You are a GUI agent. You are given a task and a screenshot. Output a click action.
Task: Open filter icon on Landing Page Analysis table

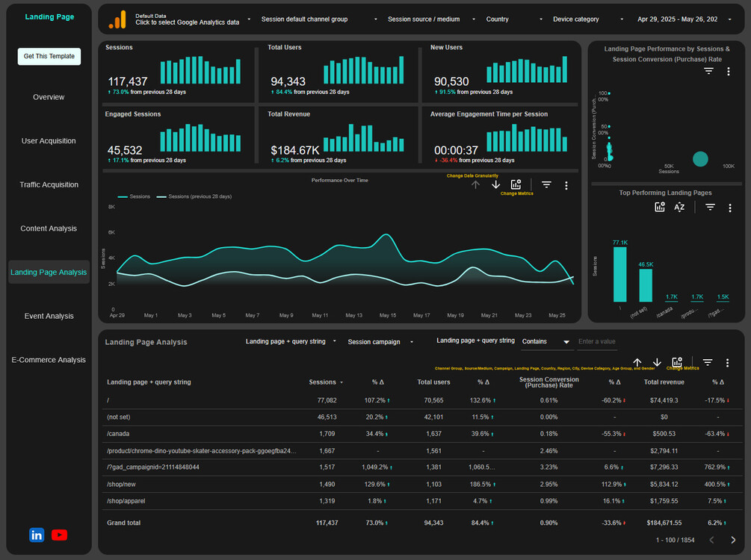pyautogui.click(x=708, y=362)
